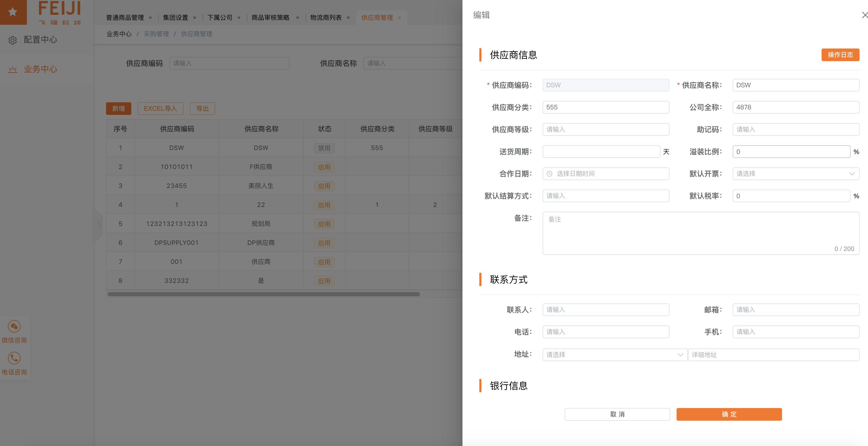Focus the 默认税率 input field
The height and width of the screenshot is (446, 868).
click(x=791, y=196)
